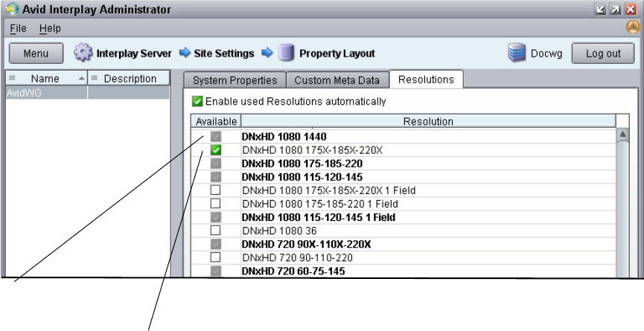Check DNxHD 1080 175-185-220 1 Field box

[x=215, y=204]
